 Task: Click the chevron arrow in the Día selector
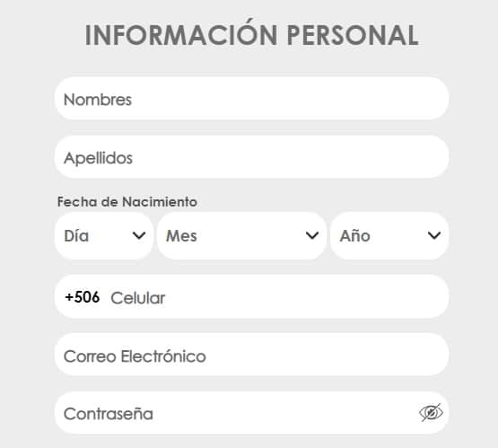point(139,235)
